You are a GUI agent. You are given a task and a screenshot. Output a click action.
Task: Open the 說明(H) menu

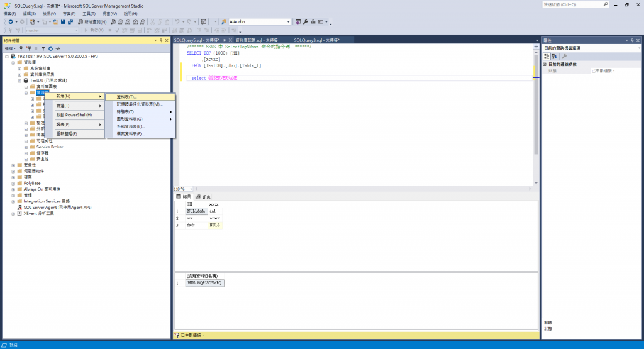(x=130, y=14)
